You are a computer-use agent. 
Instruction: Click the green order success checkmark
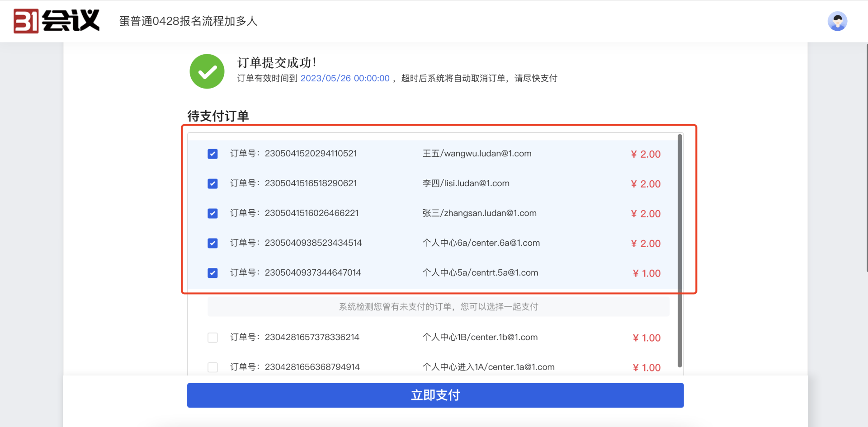pos(207,71)
